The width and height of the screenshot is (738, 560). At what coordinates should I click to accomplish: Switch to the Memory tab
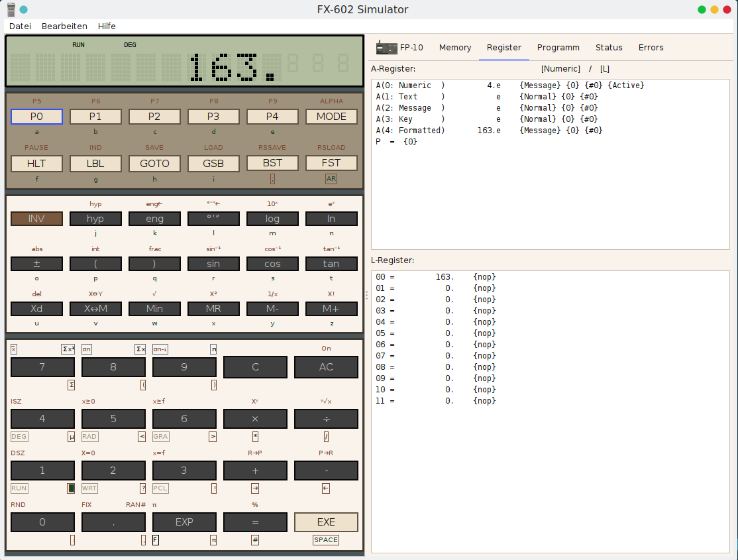click(455, 48)
